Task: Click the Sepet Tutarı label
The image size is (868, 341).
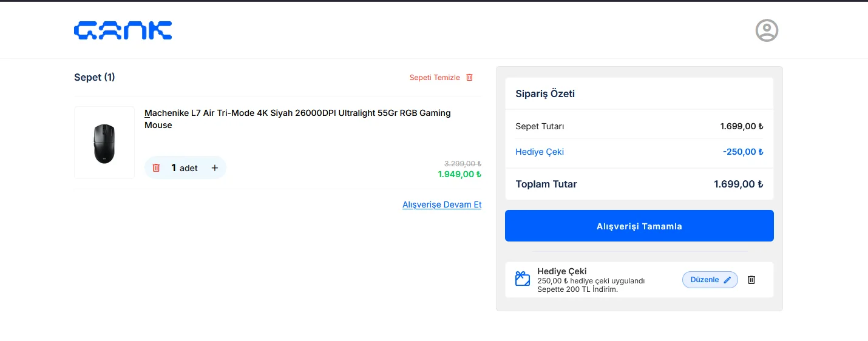Action: click(540, 126)
